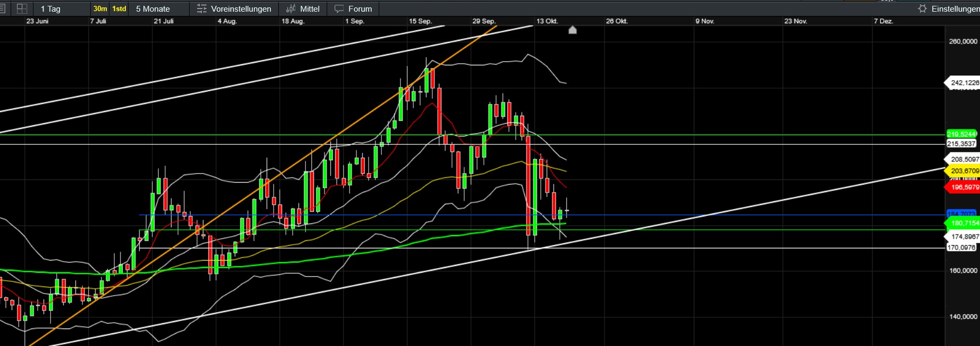This screenshot has width=980, height=346.
Task: Click the list icon at far left of toolbar
Action: tap(3, 8)
